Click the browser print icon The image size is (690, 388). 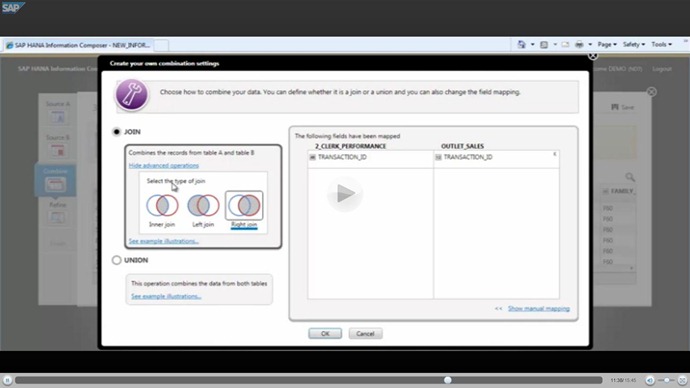click(x=579, y=44)
